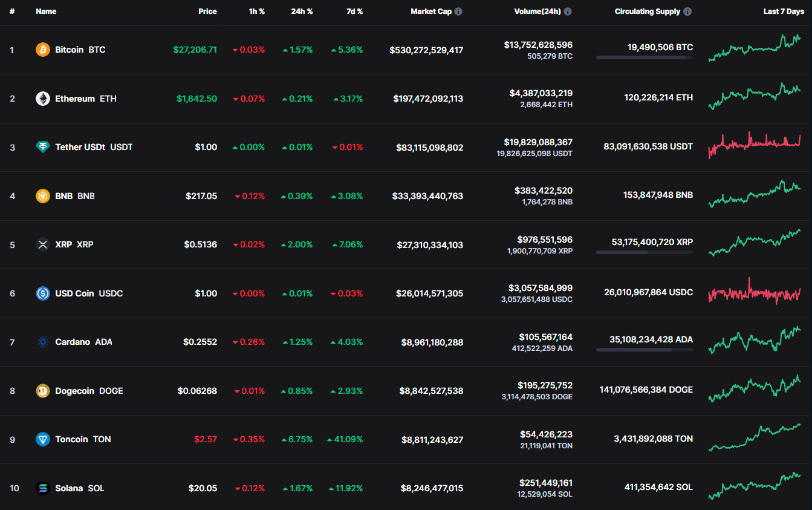Click the Solana logo icon
812x510 pixels.
point(42,488)
